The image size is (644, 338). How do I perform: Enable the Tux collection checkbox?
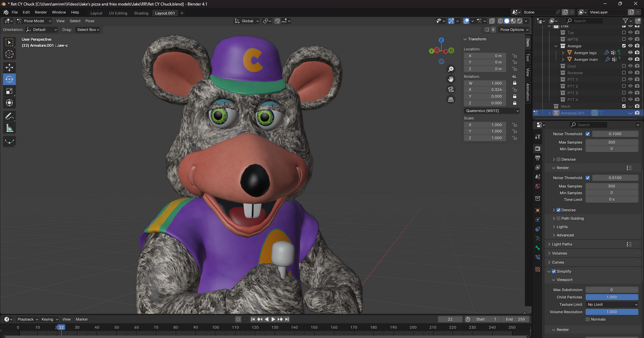pos(624,32)
